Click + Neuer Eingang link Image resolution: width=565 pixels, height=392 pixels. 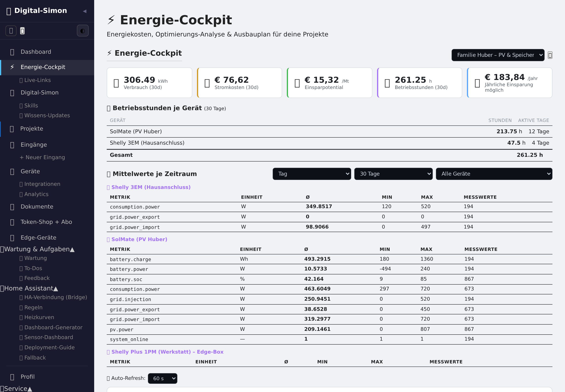42,157
